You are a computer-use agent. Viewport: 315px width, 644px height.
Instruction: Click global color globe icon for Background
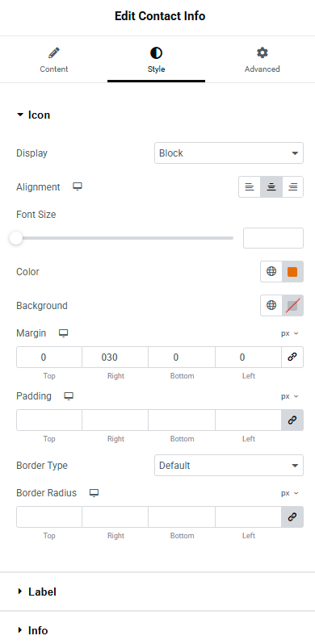coord(271,305)
